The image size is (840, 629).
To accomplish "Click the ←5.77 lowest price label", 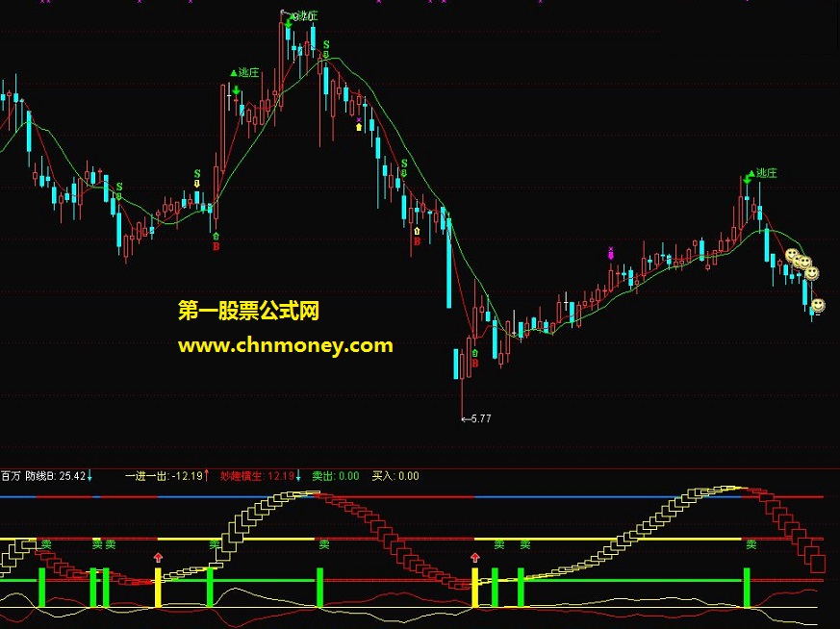I will coord(476,418).
